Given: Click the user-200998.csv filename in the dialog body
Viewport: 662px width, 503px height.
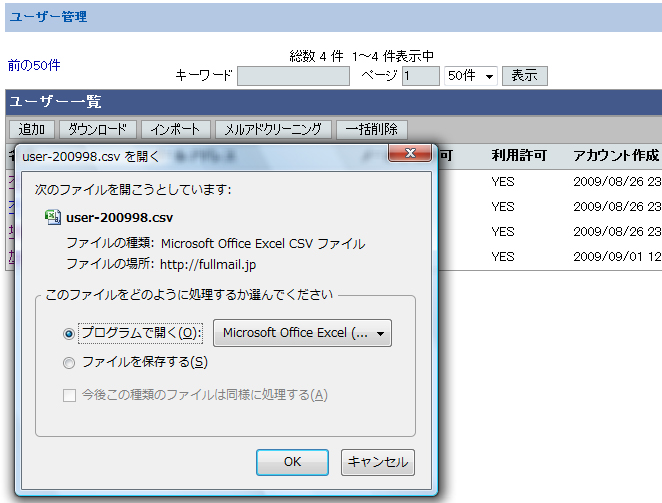Looking at the screenshot, I should click(119, 218).
